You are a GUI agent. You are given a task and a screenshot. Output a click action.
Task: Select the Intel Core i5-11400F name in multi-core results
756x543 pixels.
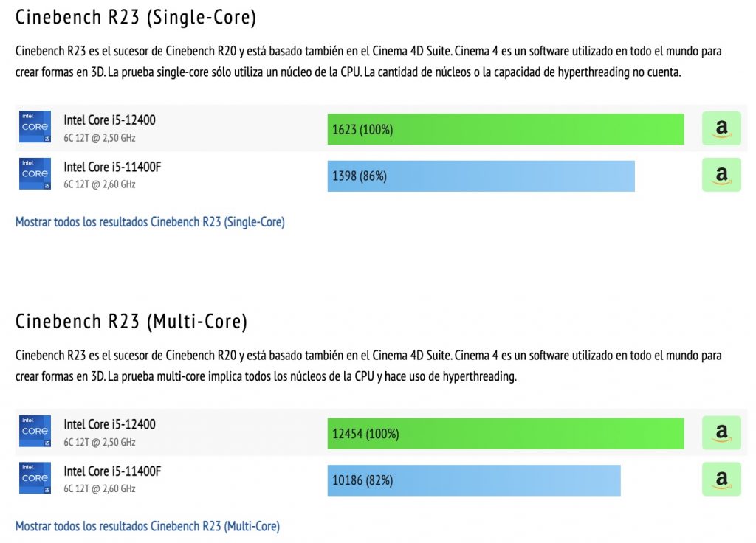click(114, 472)
